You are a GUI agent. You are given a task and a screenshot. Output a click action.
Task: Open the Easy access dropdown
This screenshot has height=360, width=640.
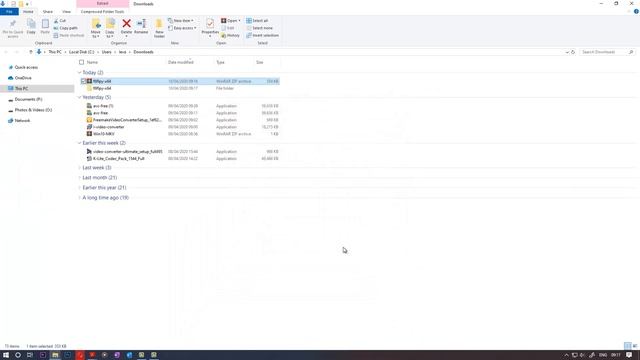click(x=182, y=28)
